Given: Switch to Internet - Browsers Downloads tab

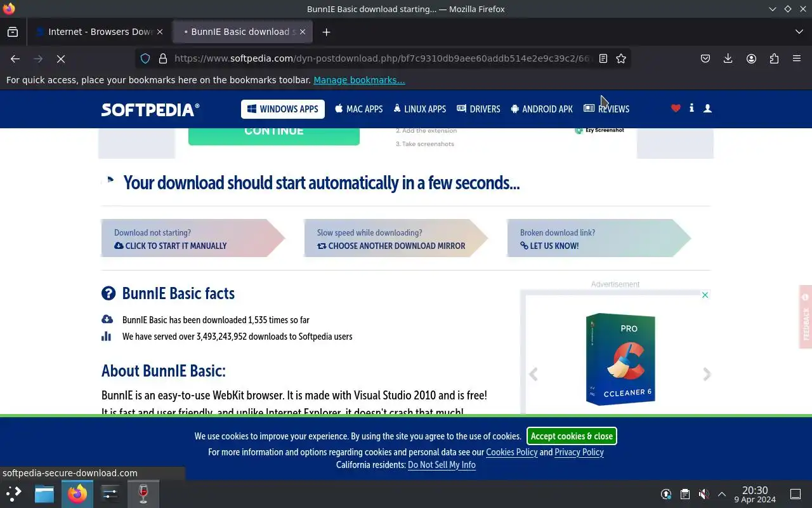Looking at the screenshot, I should click(100, 32).
